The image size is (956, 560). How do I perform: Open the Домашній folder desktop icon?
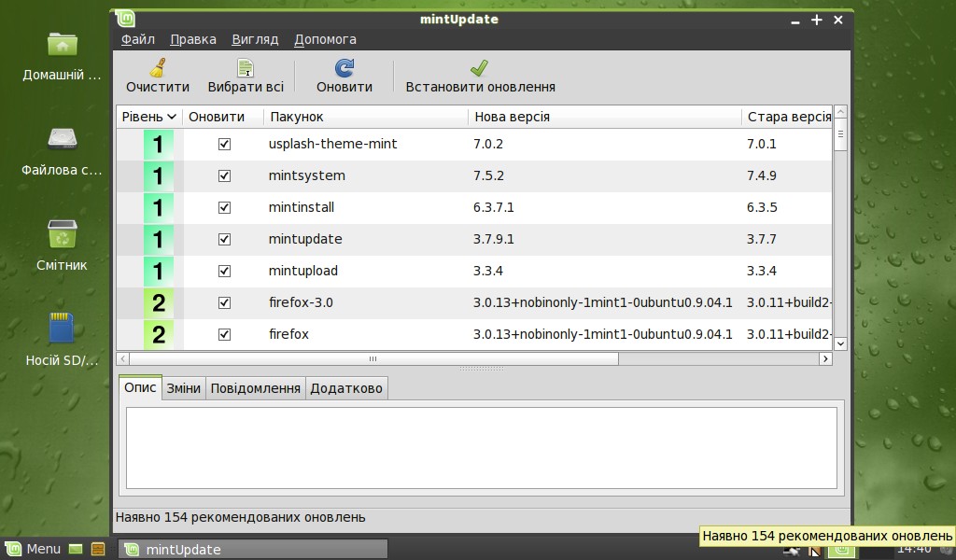click(x=63, y=45)
